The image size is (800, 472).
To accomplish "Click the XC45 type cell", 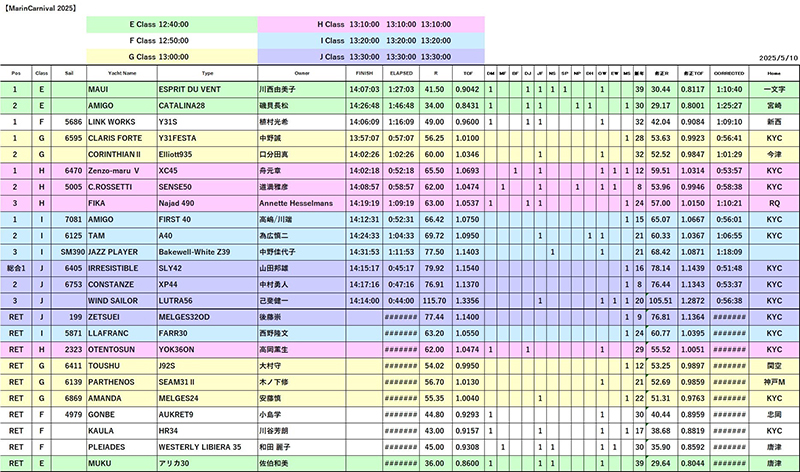I will pyautogui.click(x=207, y=171).
